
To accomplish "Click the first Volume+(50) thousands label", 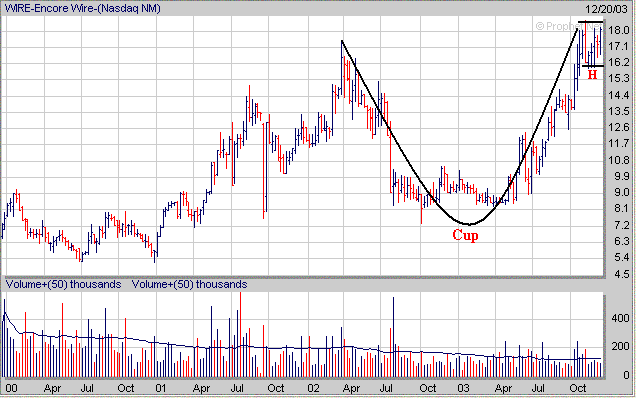I will click(x=63, y=284).
